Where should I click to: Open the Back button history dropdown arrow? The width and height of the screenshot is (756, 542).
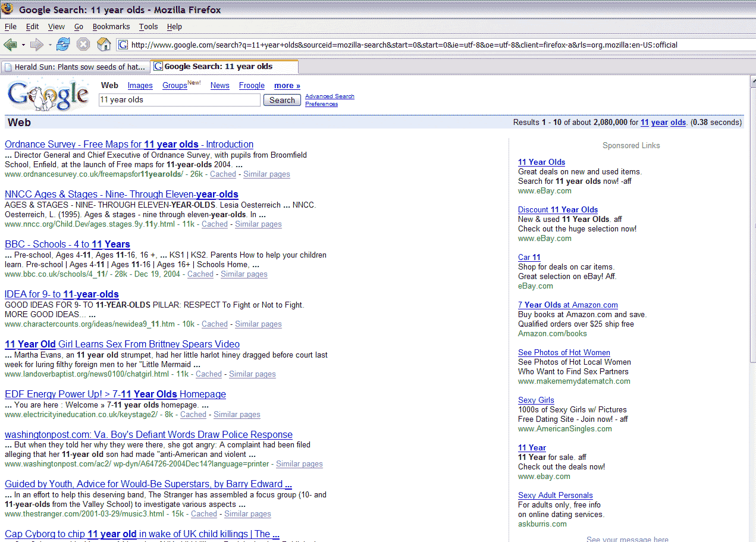[x=23, y=45]
